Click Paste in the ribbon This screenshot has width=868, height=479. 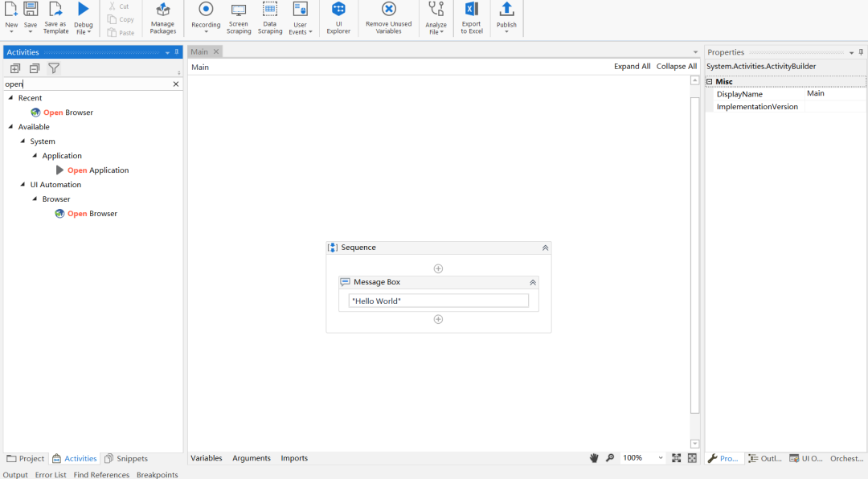click(x=121, y=33)
